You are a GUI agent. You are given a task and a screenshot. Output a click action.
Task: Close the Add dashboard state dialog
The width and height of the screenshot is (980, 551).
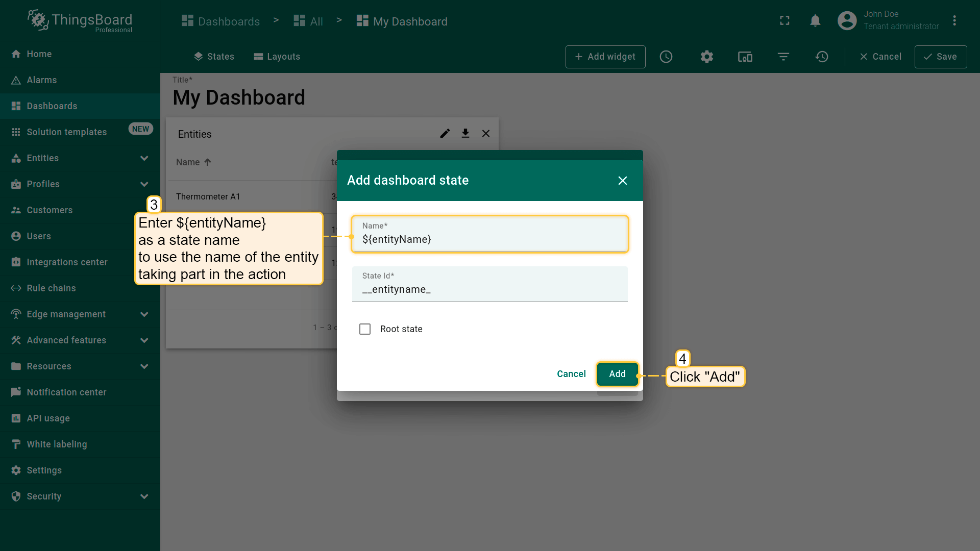[622, 181]
